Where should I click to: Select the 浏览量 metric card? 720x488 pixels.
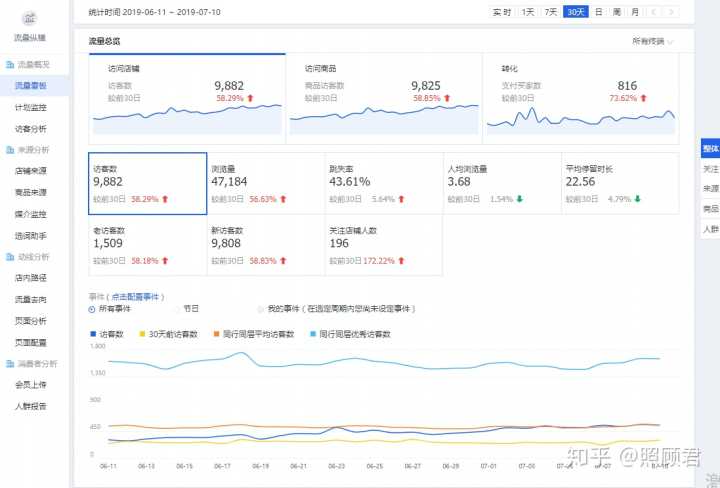click(265, 183)
